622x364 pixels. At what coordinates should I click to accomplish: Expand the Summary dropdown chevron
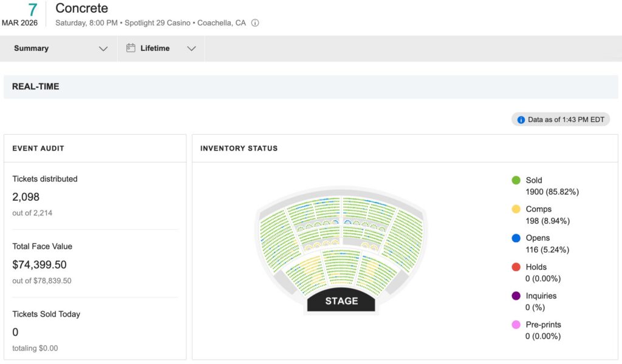103,49
